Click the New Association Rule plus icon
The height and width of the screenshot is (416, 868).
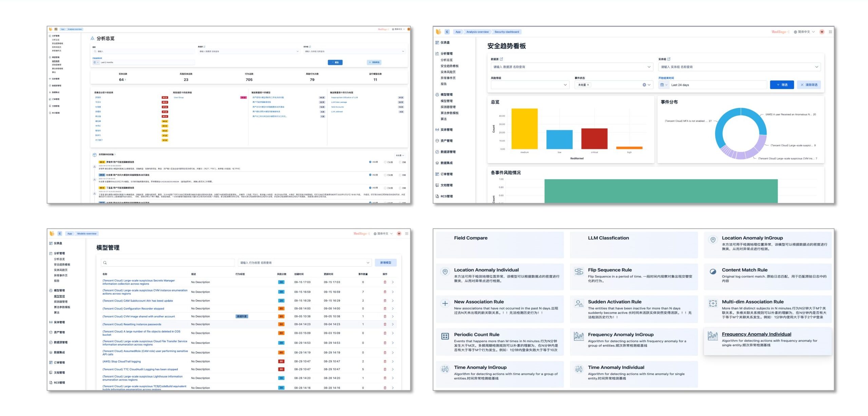(x=445, y=303)
